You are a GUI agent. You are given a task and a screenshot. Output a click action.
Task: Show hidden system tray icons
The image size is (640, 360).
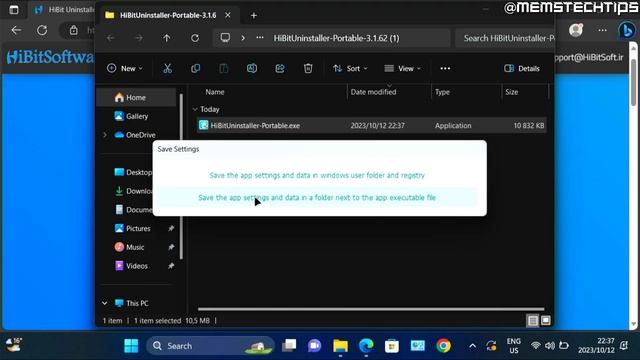(x=472, y=346)
